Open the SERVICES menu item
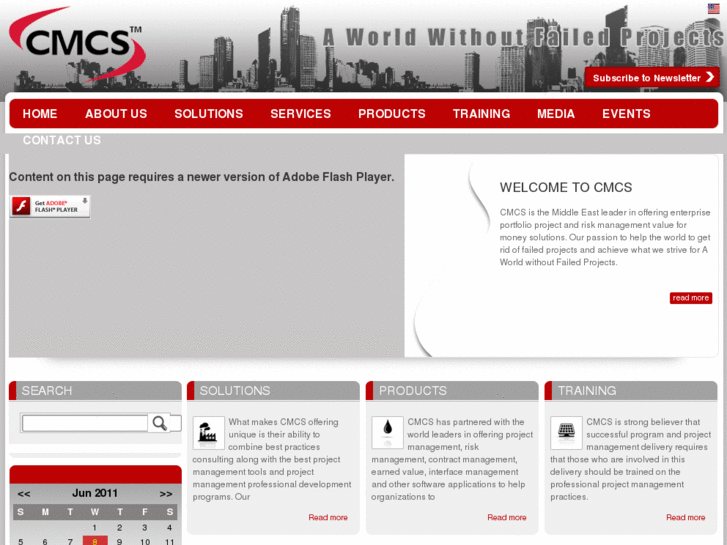727x545 pixels. click(300, 114)
